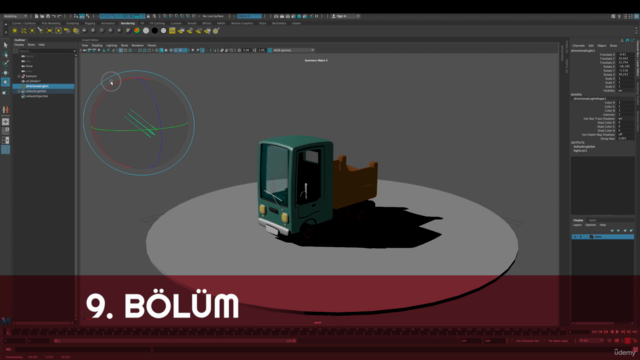Click the MEL command line input

pos(83,349)
